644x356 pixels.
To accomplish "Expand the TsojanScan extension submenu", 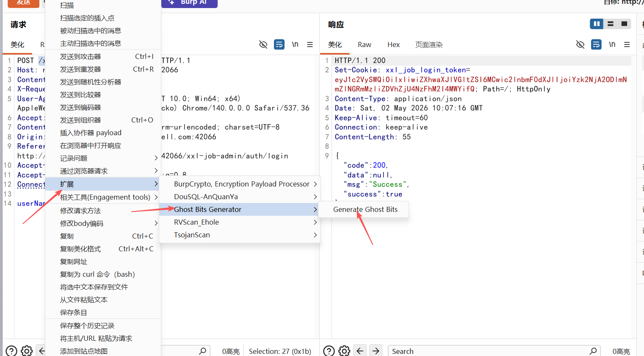I will click(240, 235).
